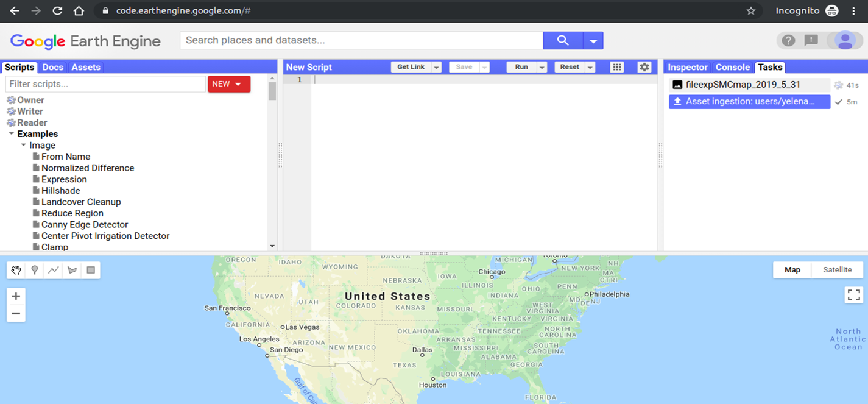Open the Save dropdown arrow
This screenshot has width=868, height=404.
pyautogui.click(x=485, y=67)
